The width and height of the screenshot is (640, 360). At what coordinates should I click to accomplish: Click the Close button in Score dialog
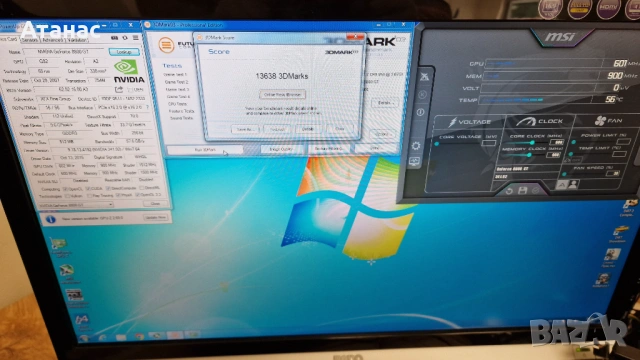340,129
